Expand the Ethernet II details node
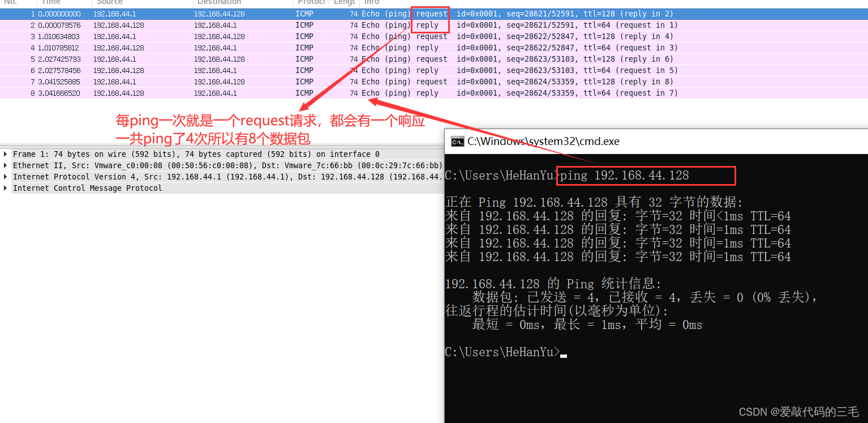Image resolution: width=868 pixels, height=423 pixels. (6, 165)
